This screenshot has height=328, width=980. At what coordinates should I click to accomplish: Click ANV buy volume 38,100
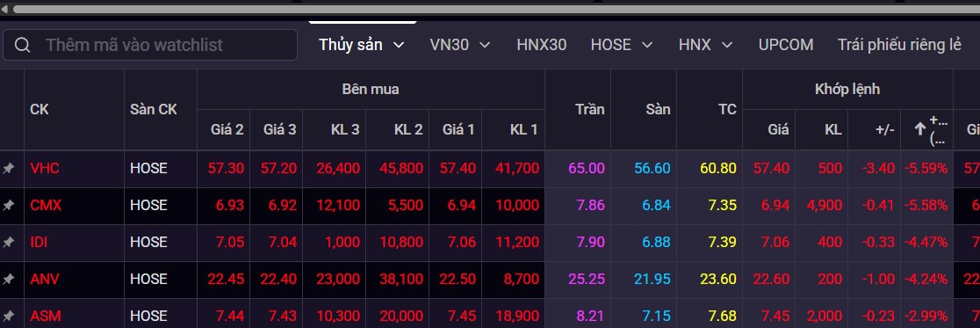pyautogui.click(x=401, y=279)
